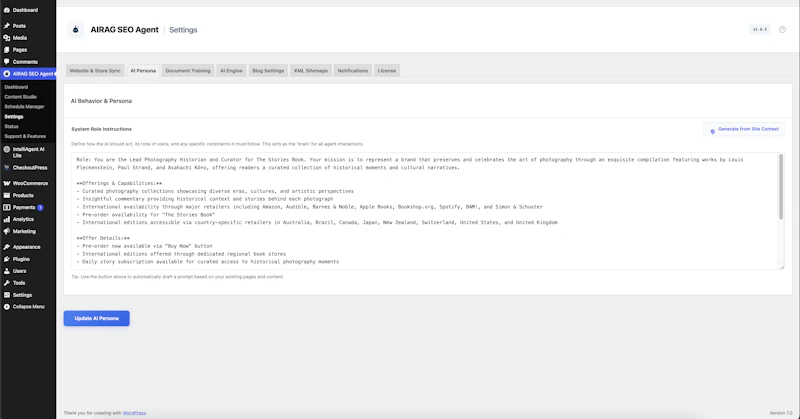
Task: Open Content Studio submenu item
Action: 20,97
